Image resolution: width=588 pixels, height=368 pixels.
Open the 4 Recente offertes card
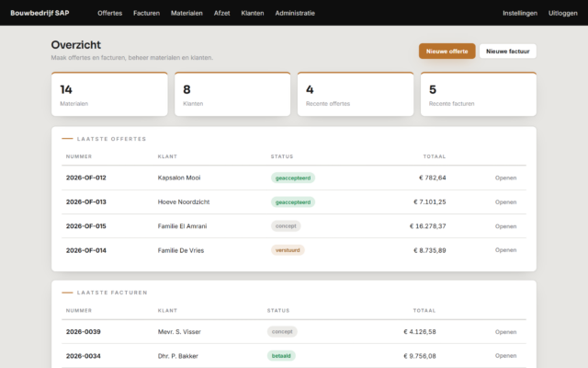click(356, 94)
